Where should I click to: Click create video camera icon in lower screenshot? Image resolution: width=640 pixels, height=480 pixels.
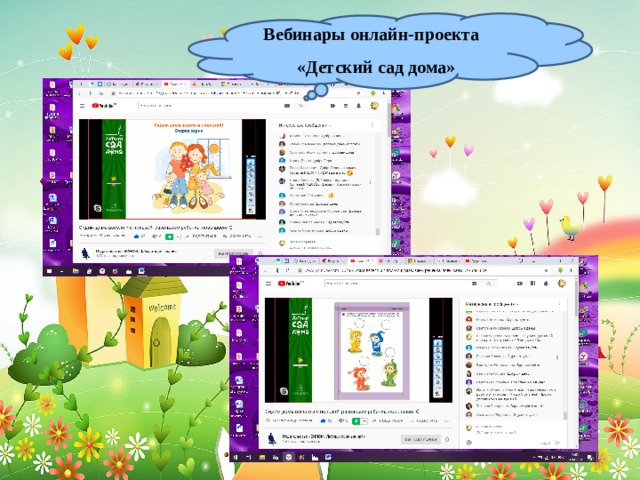pos(520,283)
